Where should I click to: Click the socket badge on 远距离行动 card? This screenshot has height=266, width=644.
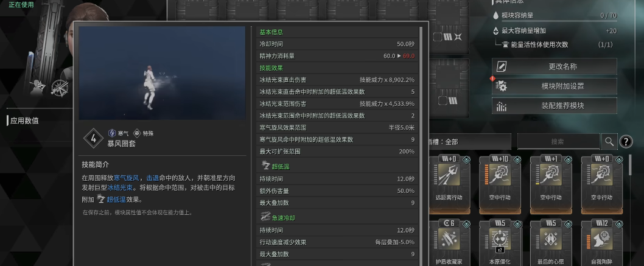click(x=466, y=159)
